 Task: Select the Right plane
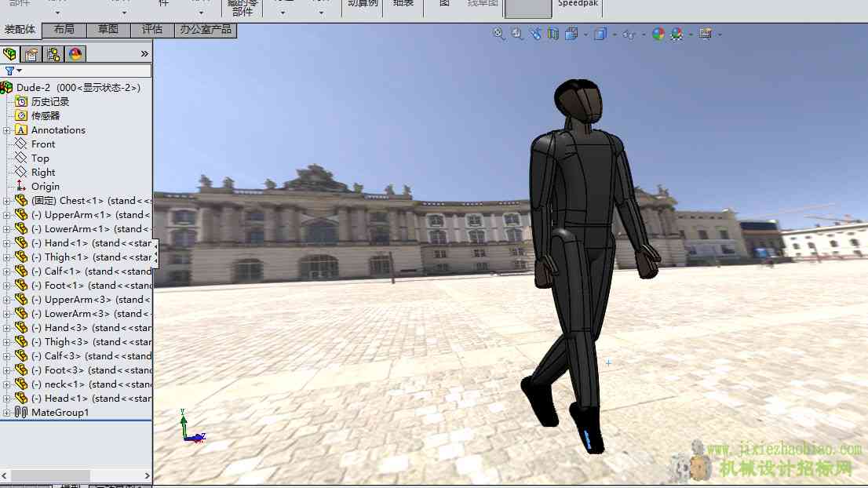[x=43, y=172]
